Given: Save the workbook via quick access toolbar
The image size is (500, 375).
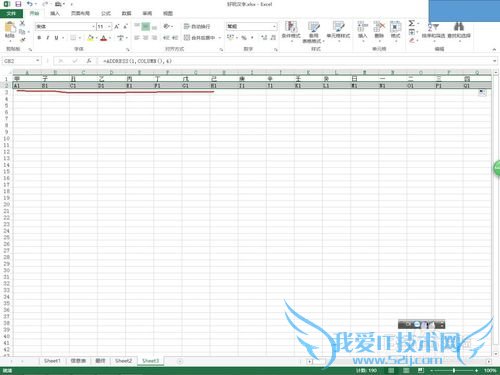Looking at the screenshot, I should click(x=18, y=4).
